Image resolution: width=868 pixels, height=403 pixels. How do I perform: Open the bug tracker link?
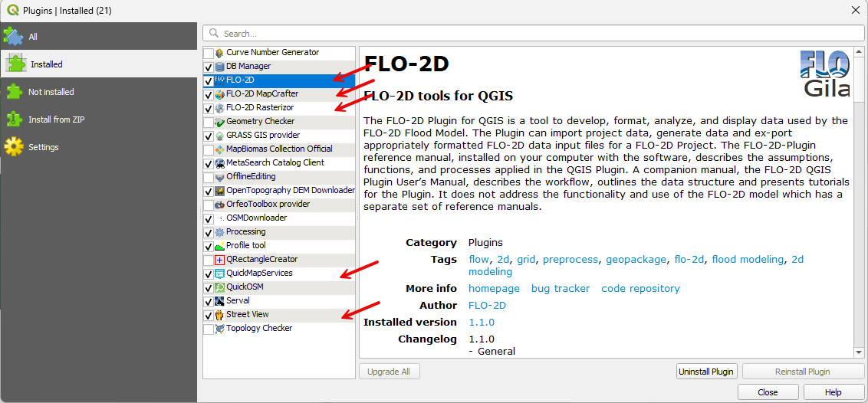pyautogui.click(x=561, y=289)
